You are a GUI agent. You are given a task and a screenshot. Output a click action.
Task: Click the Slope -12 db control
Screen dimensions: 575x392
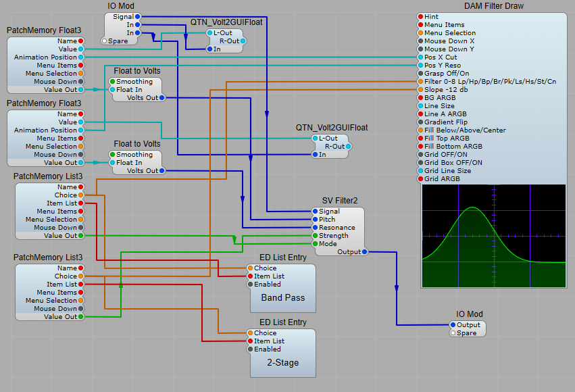point(420,89)
